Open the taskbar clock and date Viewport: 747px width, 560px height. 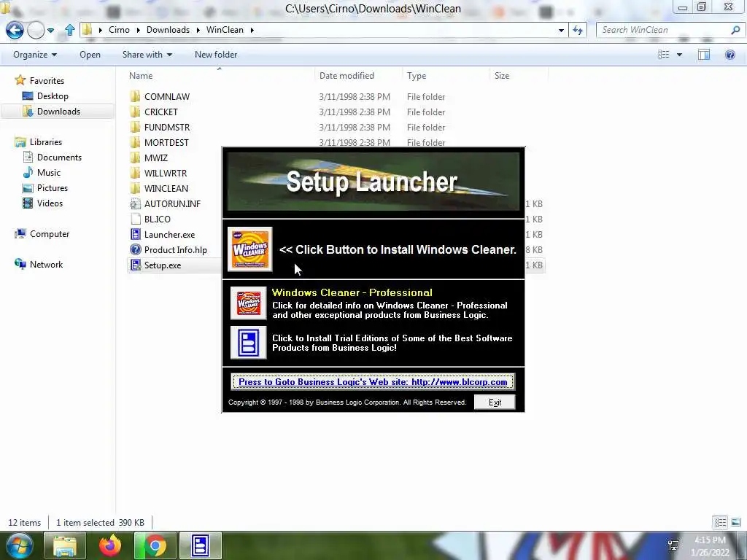pos(711,546)
